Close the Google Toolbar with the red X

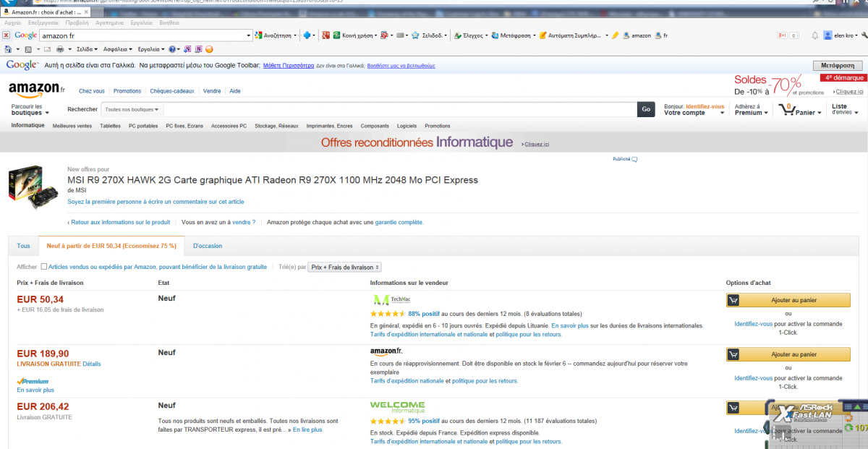(6, 35)
